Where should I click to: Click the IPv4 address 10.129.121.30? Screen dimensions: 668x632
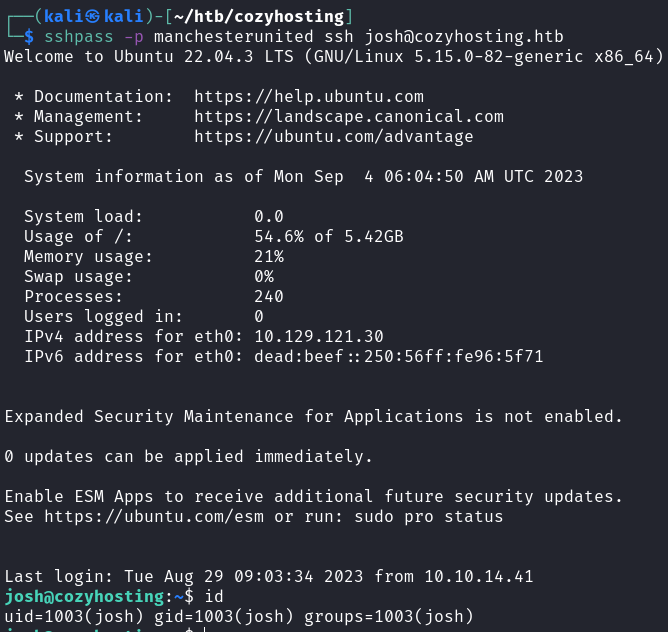pos(318,336)
